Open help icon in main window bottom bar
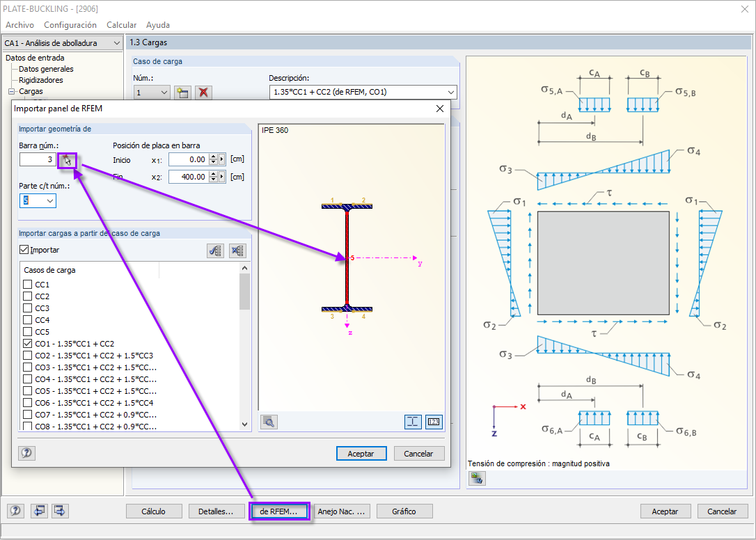 tap(15, 511)
